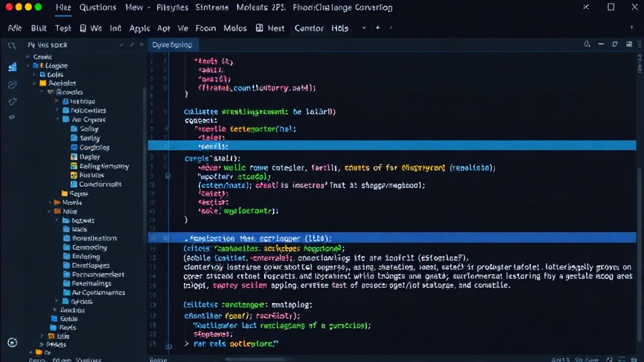
Task: Click the file icon next to Sofiey
Action: point(74,129)
